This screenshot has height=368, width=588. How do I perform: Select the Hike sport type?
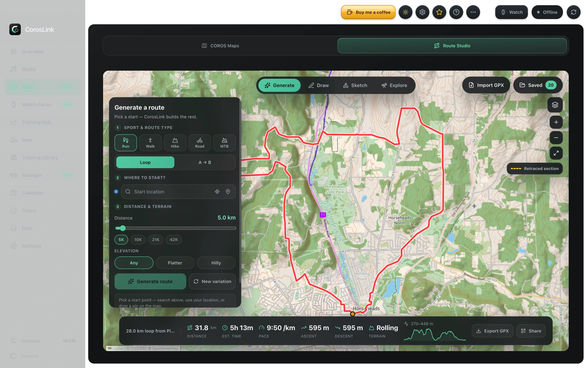coord(175,143)
